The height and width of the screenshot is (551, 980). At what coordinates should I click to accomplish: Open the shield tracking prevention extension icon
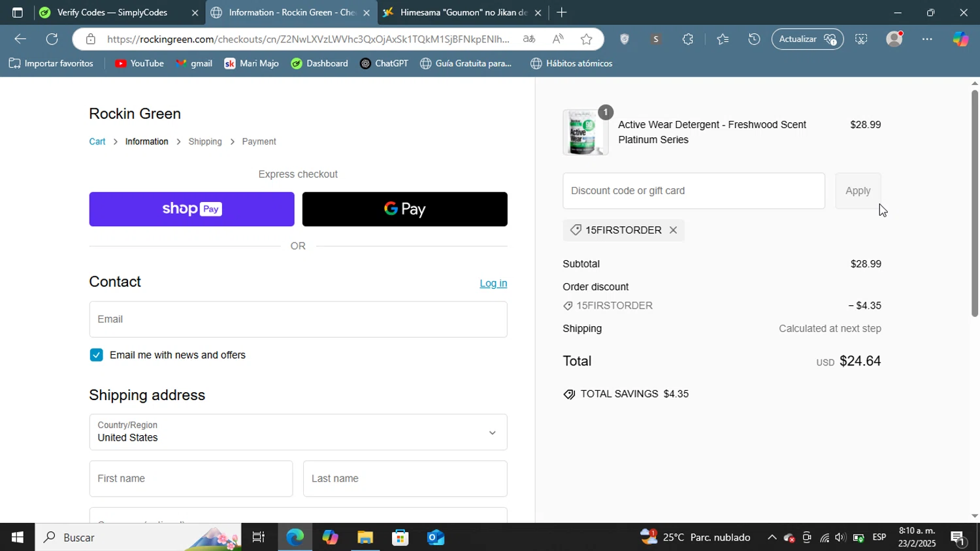(x=625, y=39)
